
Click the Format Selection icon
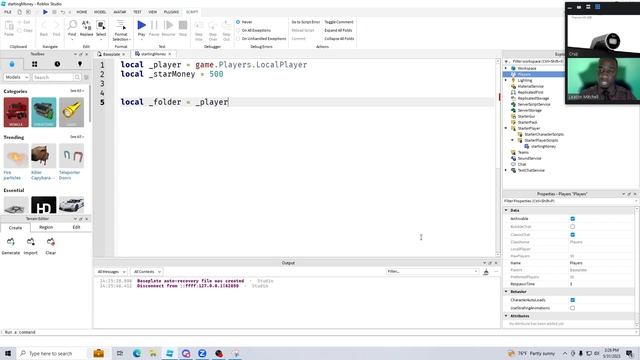click(121, 25)
